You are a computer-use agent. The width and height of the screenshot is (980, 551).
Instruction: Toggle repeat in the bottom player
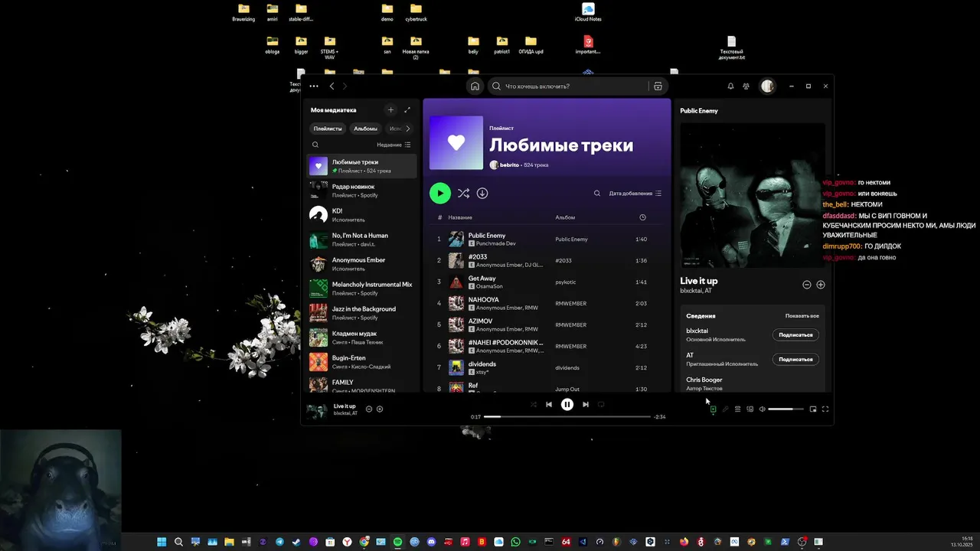pyautogui.click(x=601, y=405)
